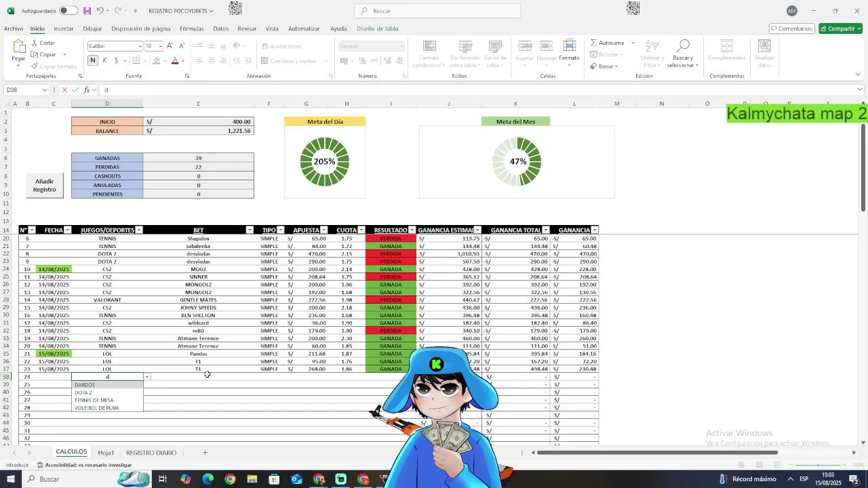Image resolution: width=868 pixels, height=488 pixels.
Task: Open the font color dropdown arrow
Action: [x=184, y=61]
